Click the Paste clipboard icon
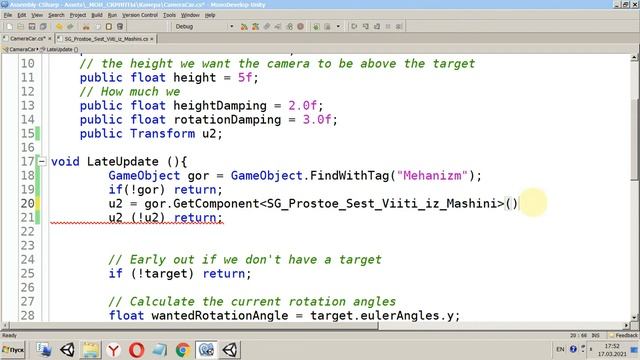640x360 pixels. pos(109,27)
